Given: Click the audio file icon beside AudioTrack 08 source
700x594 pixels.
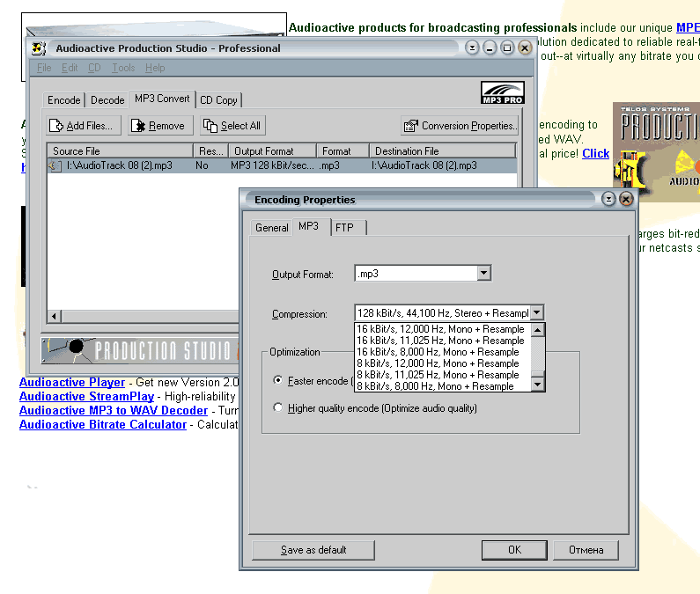Looking at the screenshot, I should [55, 166].
